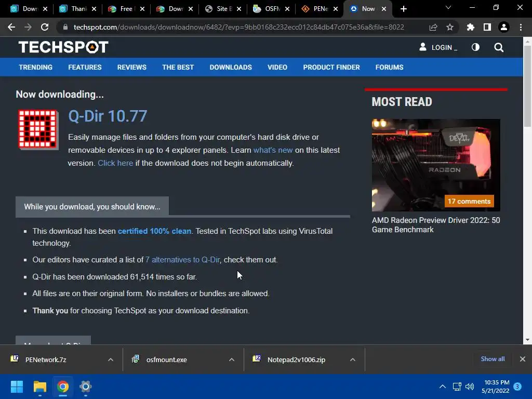Viewport: 532px width, 399px height.
Task: Expand options for Notepad2v1006.zip download
Action: [353, 360]
